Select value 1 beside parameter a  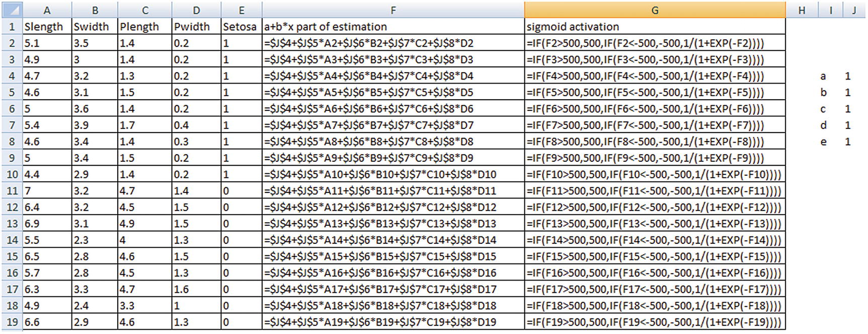click(x=848, y=76)
